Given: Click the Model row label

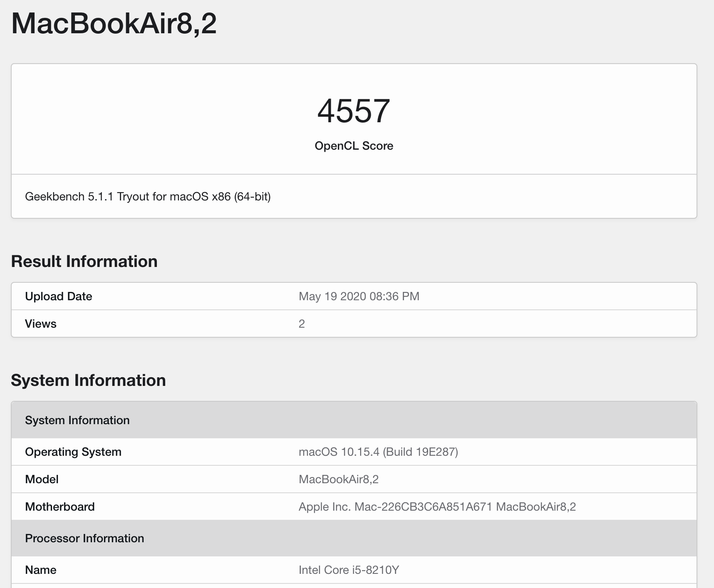Looking at the screenshot, I should (x=42, y=479).
